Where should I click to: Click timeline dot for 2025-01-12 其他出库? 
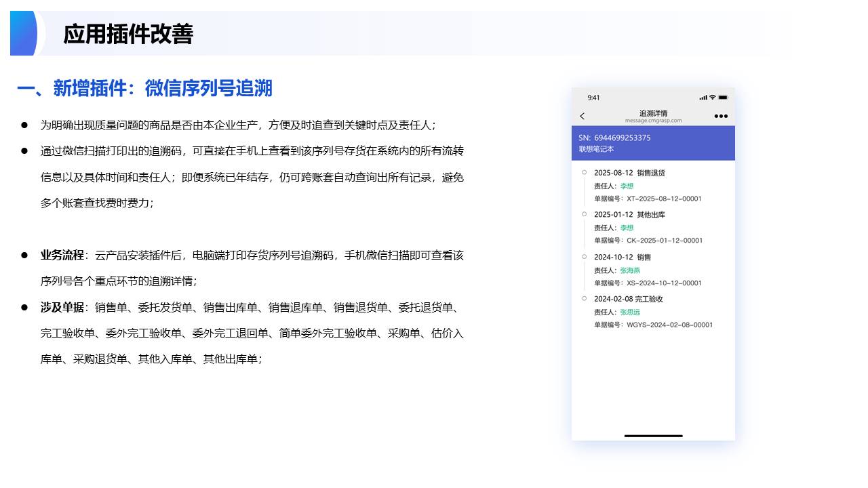[584, 214]
